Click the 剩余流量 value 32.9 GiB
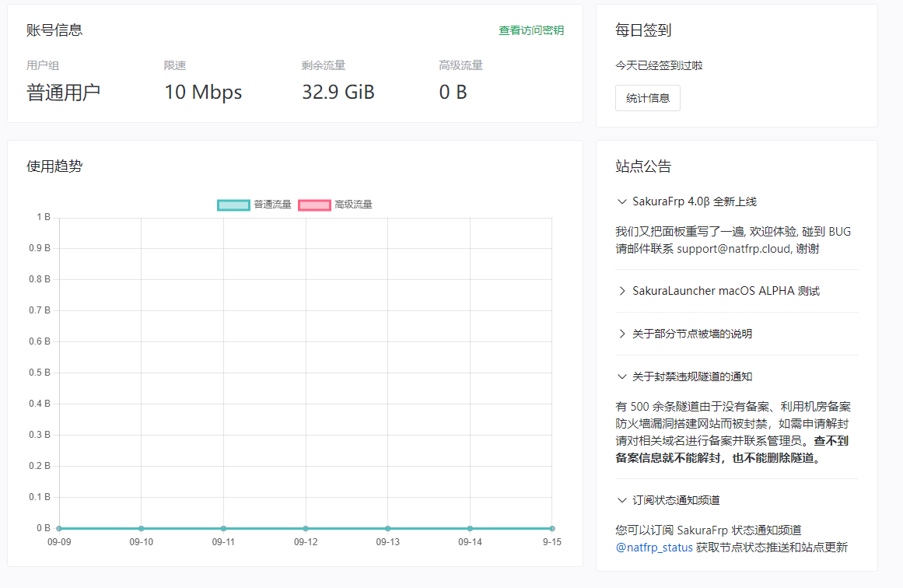Viewport: 903px width, 588px height. pos(338,92)
